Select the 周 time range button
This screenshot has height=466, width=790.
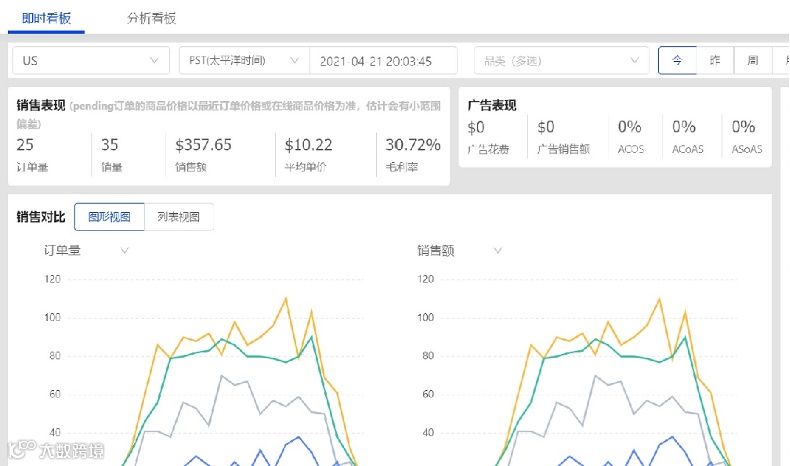[x=753, y=60]
